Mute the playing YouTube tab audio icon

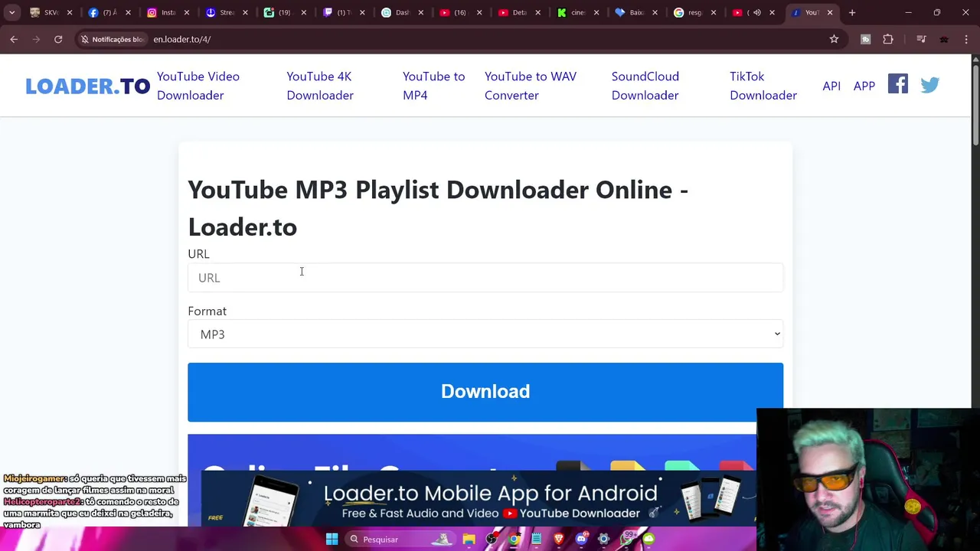pyautogui.click(x=756, y=12)
